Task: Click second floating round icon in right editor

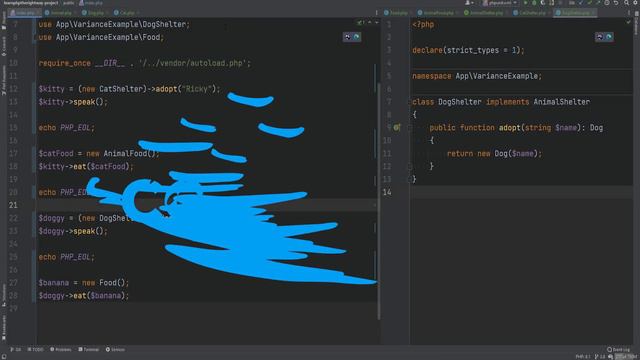Action: click(x=609, y=37)
